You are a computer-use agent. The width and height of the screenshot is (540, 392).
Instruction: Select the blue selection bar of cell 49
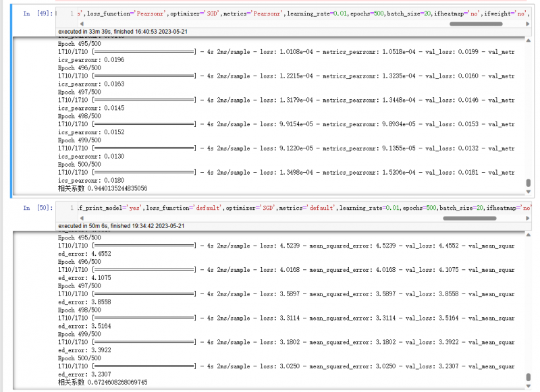[x=13, y=101]
